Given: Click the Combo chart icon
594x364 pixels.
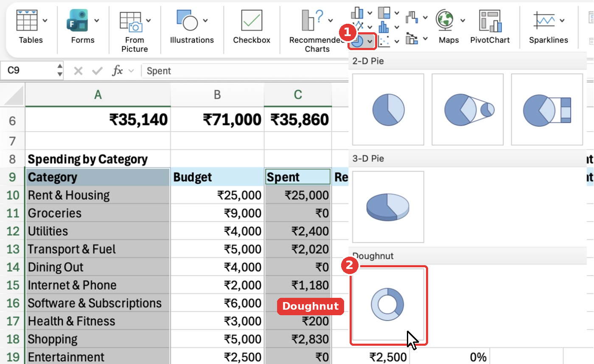Looking at the screenshot, I should tap(412, 39).
